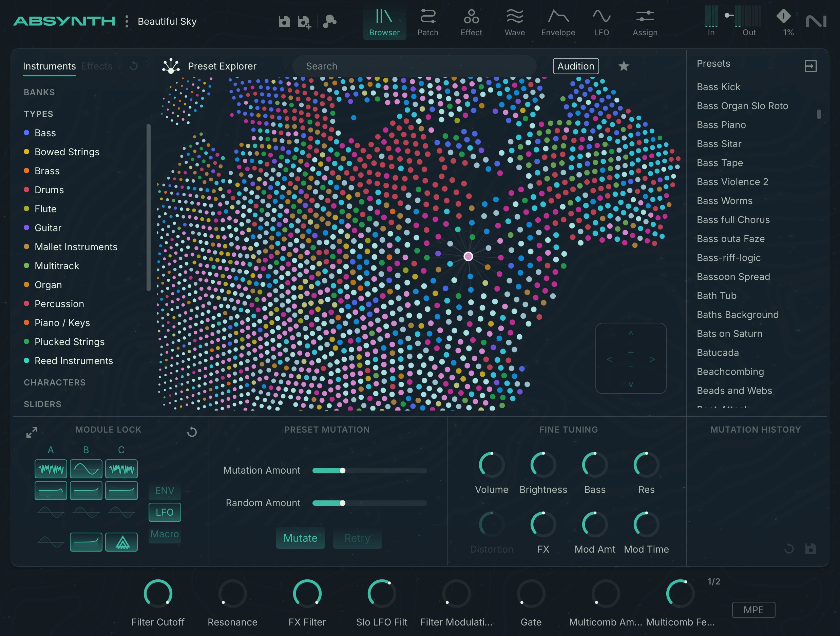Click the Native Instruments logo
The width and height of the screenshot is (840, 636).
pos(817,21)
